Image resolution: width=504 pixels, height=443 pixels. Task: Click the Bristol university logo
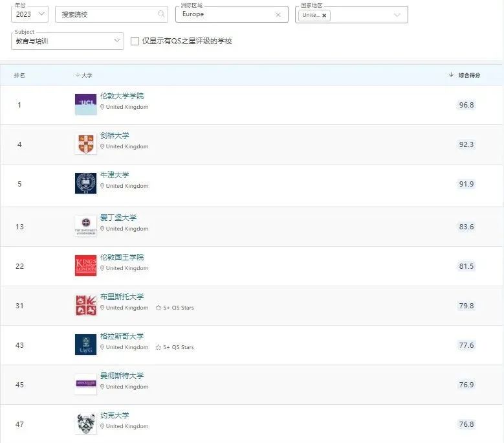86,305
